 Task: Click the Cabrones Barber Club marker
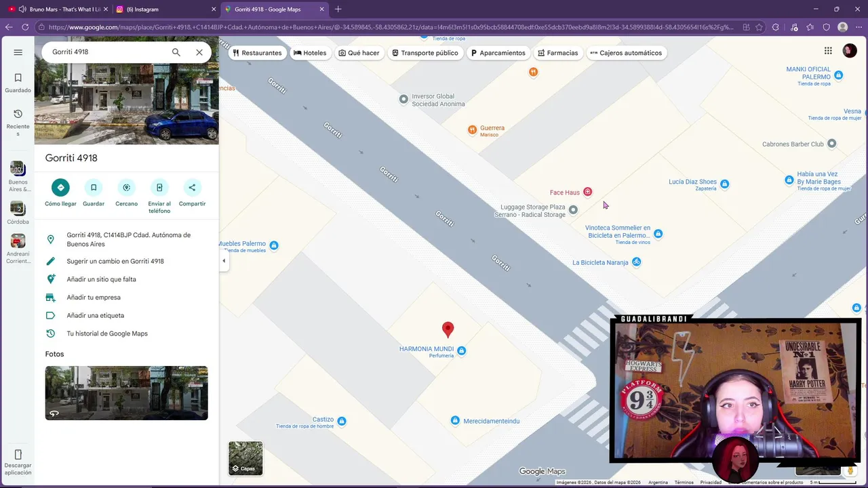coord(831,144)
